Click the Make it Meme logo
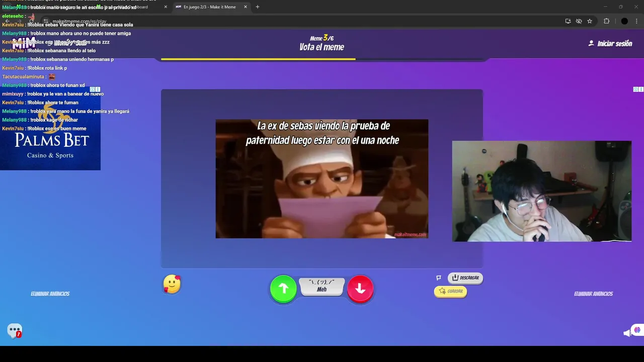 (24, 43)
